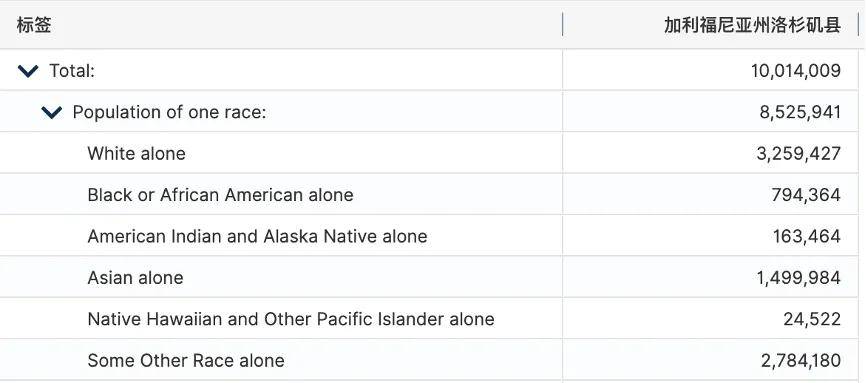This screenshot has height=383, width=866.
Task: Click the value 794,364
Action: (806, 195)
